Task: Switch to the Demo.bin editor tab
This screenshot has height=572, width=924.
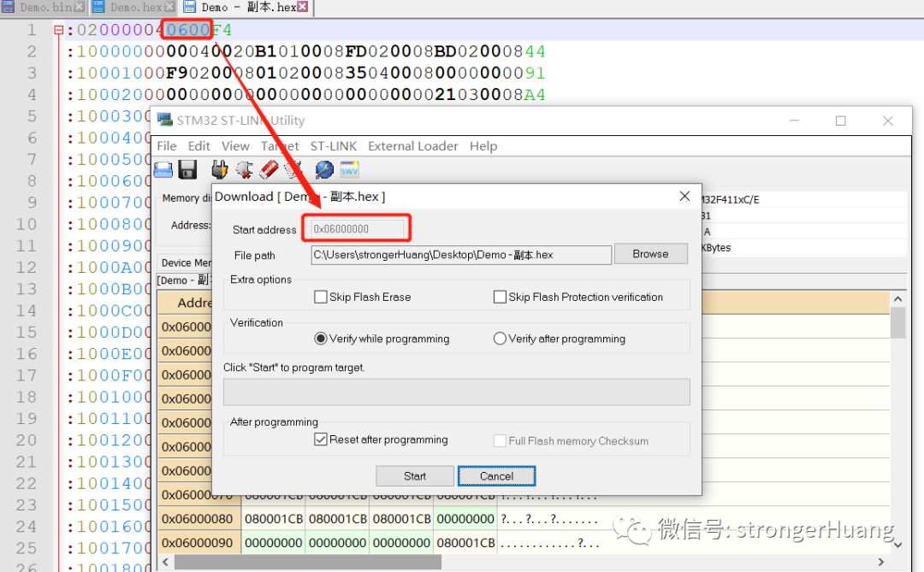Action: 44,7
